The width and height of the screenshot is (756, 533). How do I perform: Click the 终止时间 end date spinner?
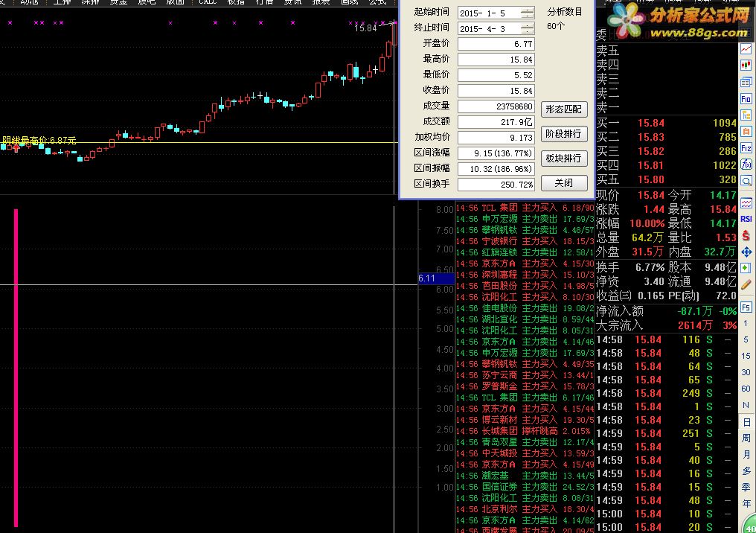click(x=528, y=28)
